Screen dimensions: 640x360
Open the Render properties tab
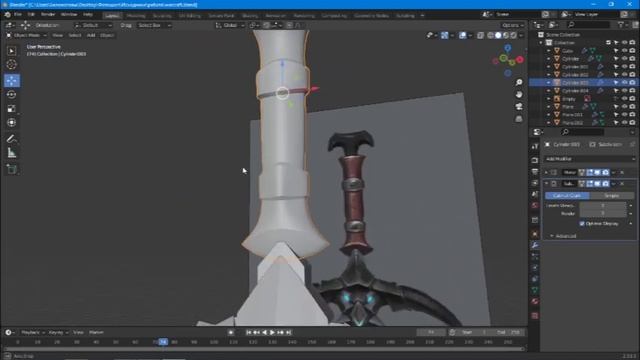click(x=535, y=160)
